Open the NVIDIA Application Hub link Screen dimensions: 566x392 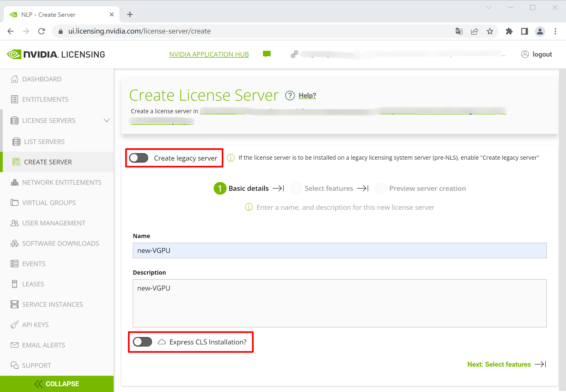pyautogui.click(x=209, y=54)
